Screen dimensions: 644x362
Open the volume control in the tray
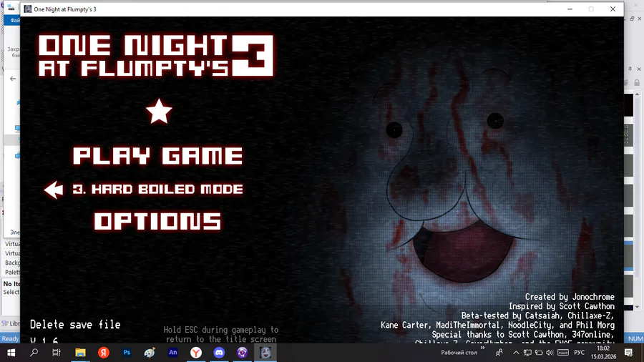(550, 353)
